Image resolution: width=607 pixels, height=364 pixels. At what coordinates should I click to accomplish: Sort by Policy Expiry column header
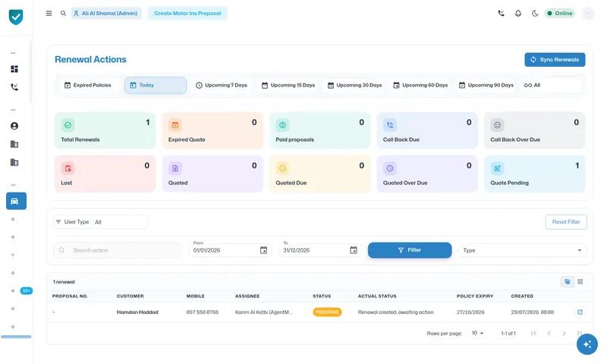coord(475,296)
